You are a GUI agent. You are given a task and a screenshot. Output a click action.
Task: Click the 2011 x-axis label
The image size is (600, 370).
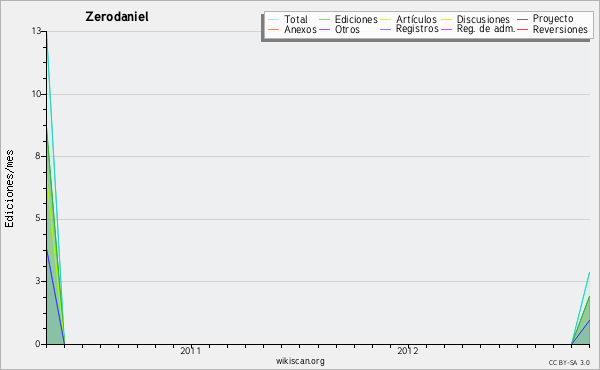point(191,351)
